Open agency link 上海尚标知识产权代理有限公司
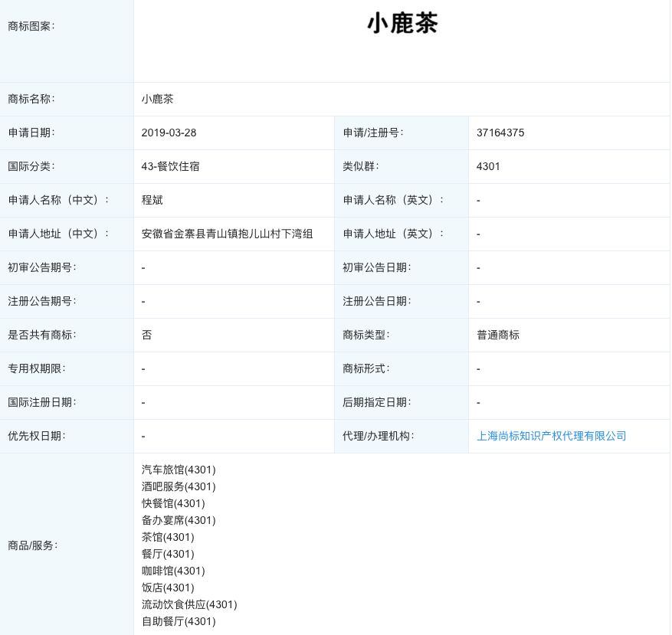The image size is (672, 635). click(x=551, y=435)
